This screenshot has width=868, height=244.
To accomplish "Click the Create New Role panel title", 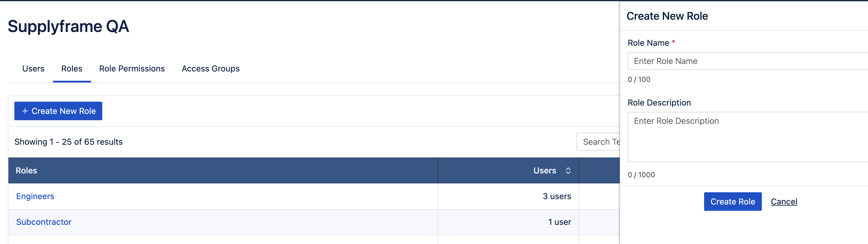I will (x=667, y=16).
